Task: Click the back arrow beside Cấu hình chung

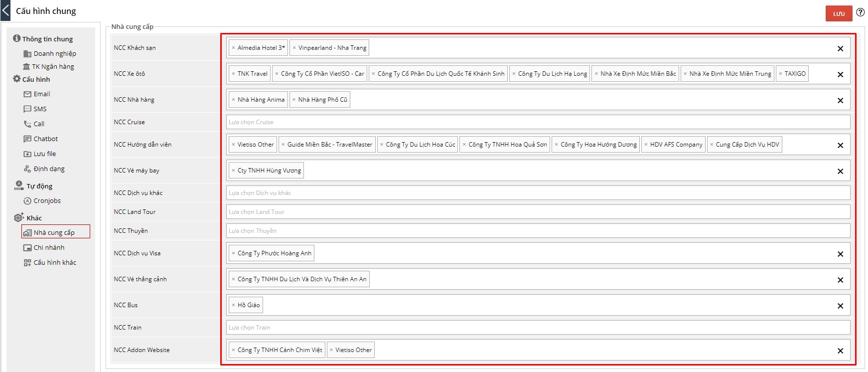Action: (x=5, y=10)
